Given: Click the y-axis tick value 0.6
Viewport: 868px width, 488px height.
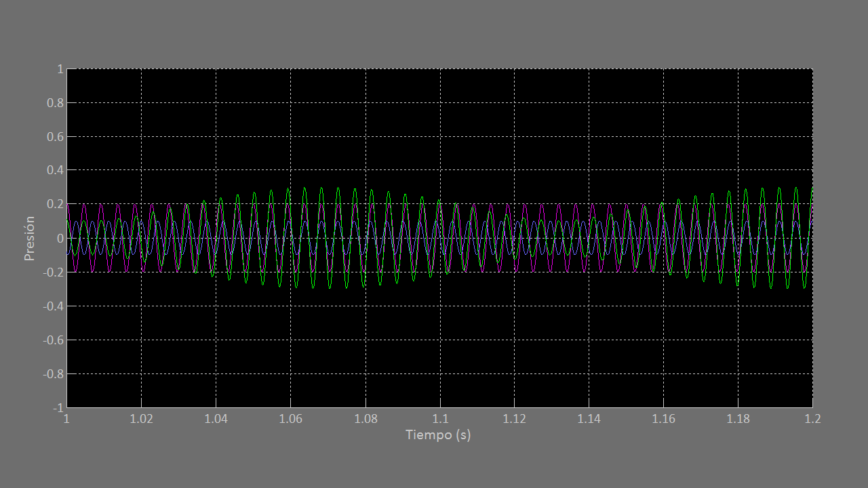Looking at the screenshot, I should click(56, 137).
